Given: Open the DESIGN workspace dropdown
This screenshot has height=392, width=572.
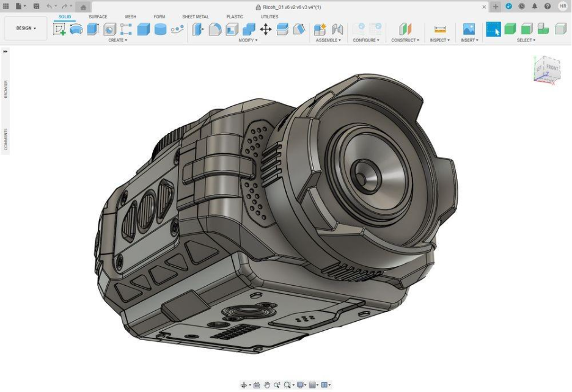Looking at the screenshot, I should pos(26,28).
